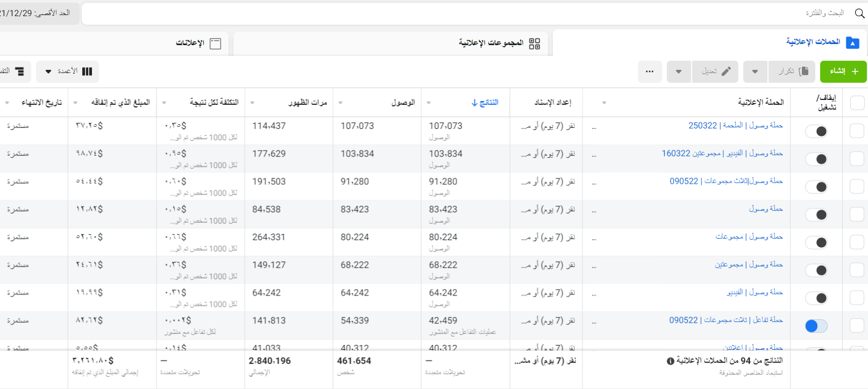Viewport: 868px width, 389px height.
Task: Open the الأعمدة columns dropdown
Action: coord(68,71)
